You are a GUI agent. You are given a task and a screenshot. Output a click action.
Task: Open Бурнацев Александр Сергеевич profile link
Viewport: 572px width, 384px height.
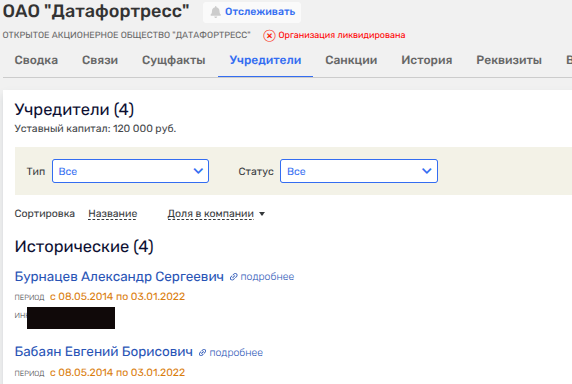pos(119,277)
